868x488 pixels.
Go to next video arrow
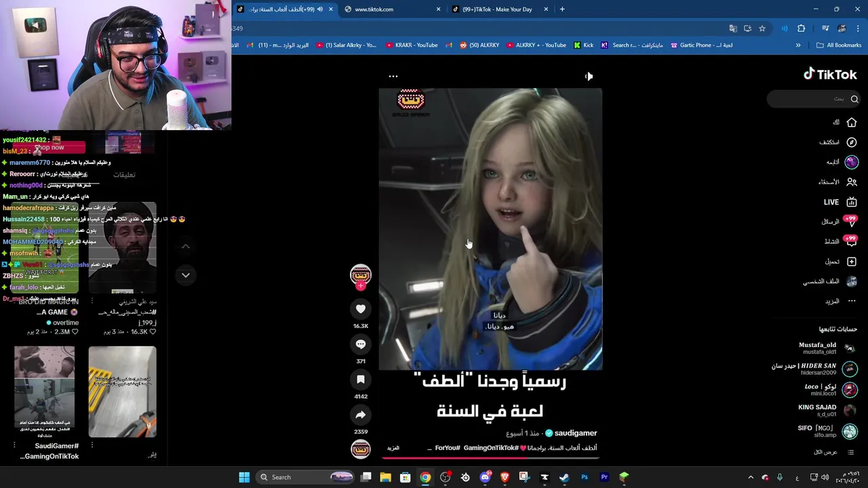coord(185,275)
